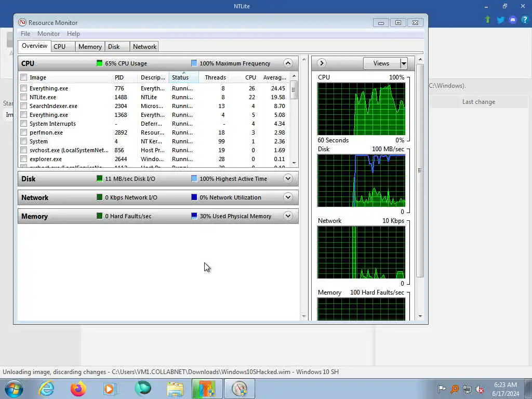Click the 30% Used Physical Memory swatch
The image size is (532, 399).
point(194,216)
